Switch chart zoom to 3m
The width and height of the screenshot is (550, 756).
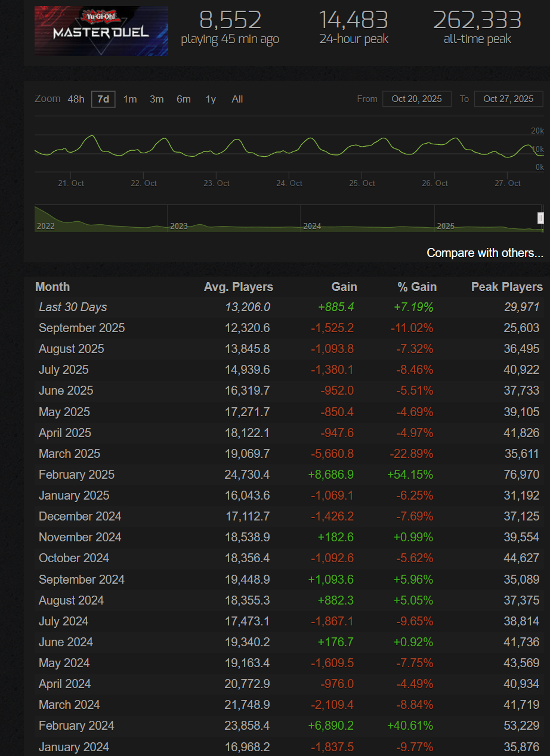(157, 99)
